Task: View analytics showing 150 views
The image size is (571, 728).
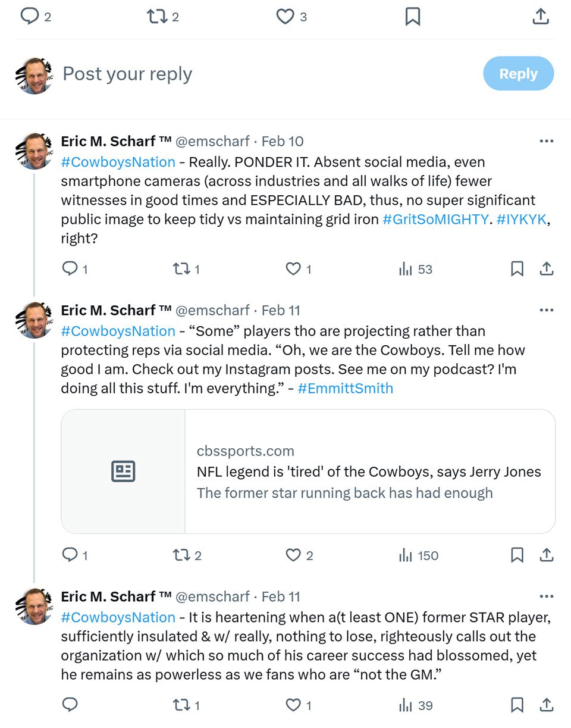Action: [x=418, y=555]
